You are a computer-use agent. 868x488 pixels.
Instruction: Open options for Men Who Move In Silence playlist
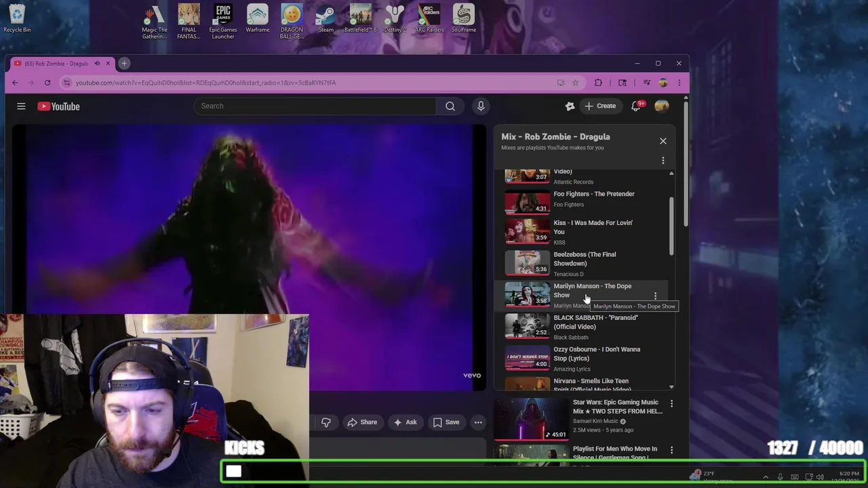point(671,450)
